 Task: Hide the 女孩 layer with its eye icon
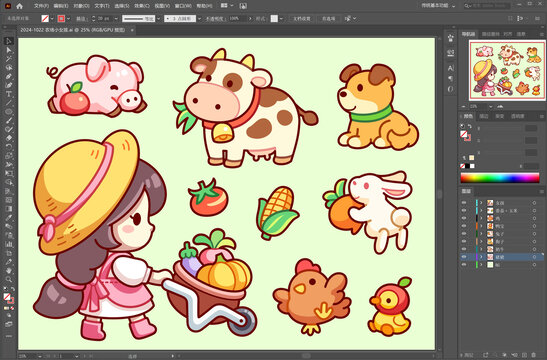464,203
